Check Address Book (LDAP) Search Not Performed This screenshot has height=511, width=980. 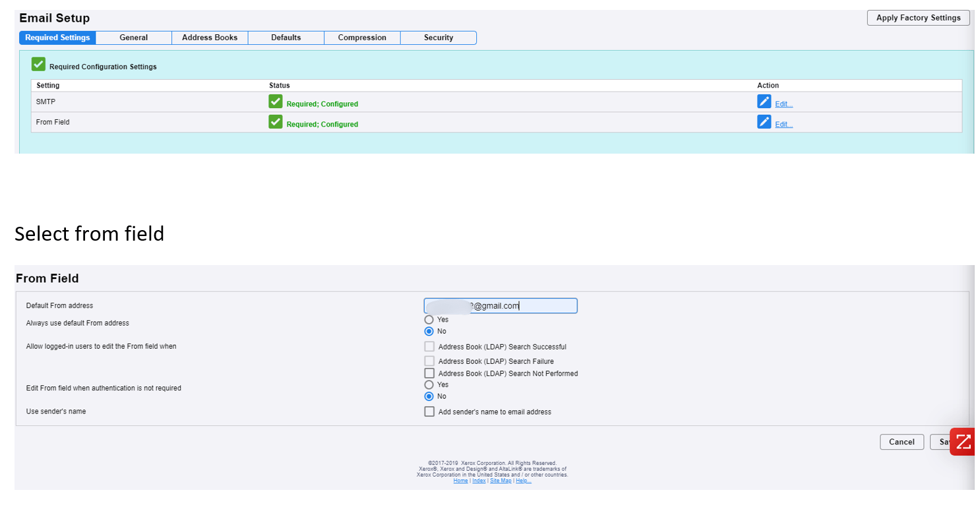point(429,373)
